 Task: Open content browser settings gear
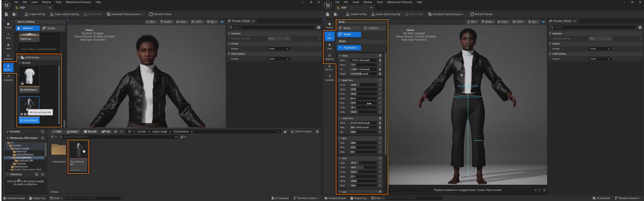(317, 131)
